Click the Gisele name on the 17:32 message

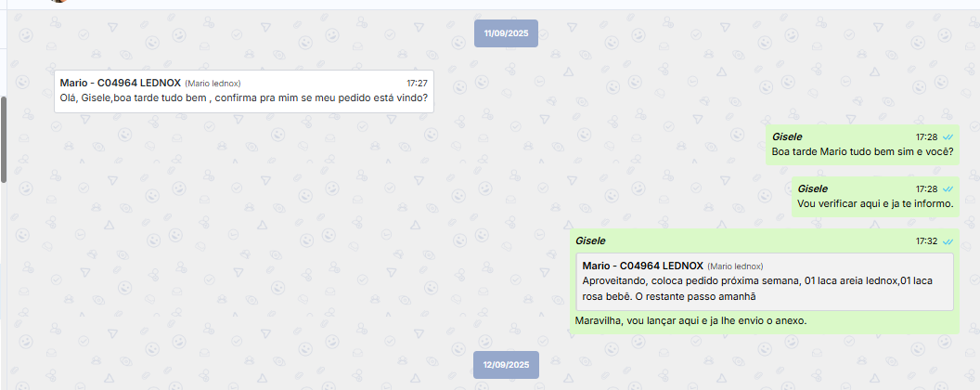tap(590, 240)
